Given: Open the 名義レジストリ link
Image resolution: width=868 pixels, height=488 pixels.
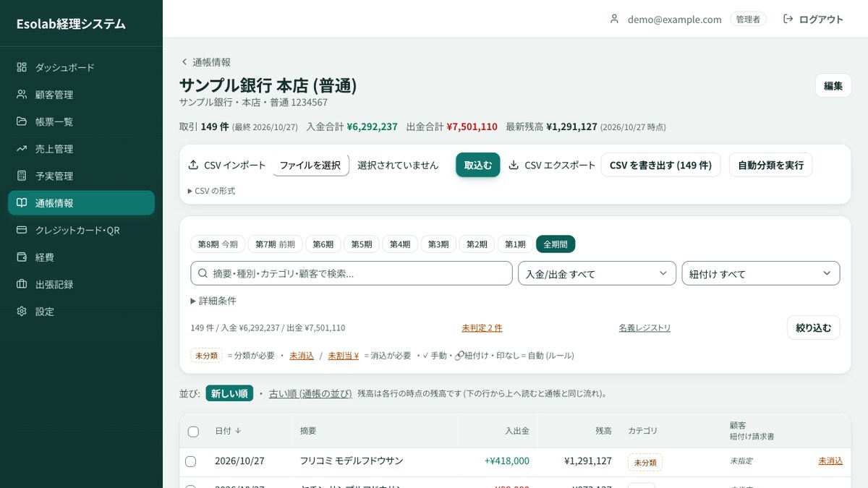Looking at the screenshot, I should click(x=644, y=328).
